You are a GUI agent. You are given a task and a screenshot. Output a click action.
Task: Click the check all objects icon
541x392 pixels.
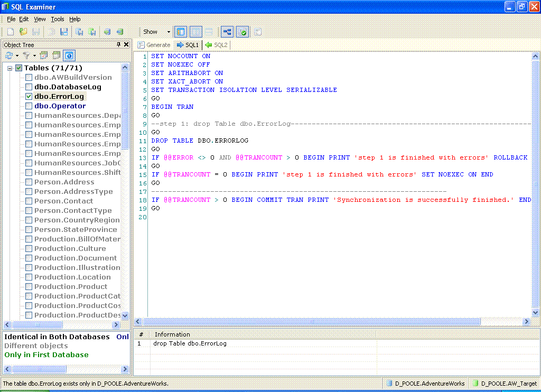[44, 55]
